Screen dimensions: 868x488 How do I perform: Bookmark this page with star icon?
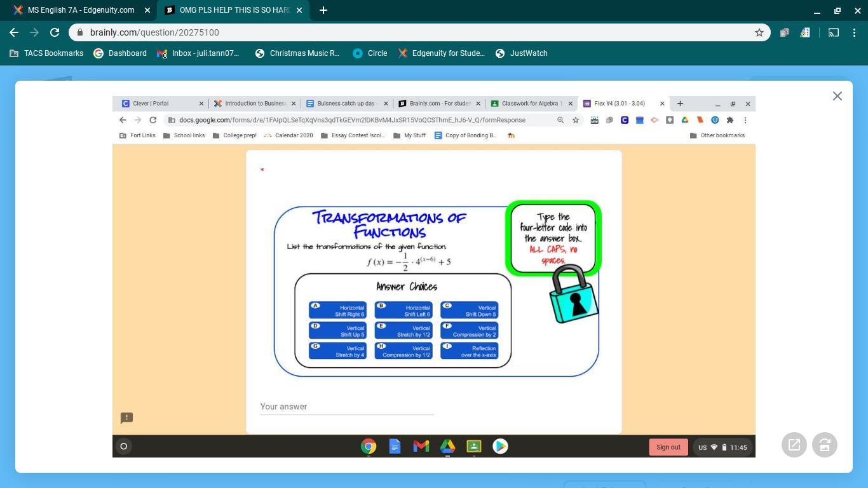[x=759, y=32]
